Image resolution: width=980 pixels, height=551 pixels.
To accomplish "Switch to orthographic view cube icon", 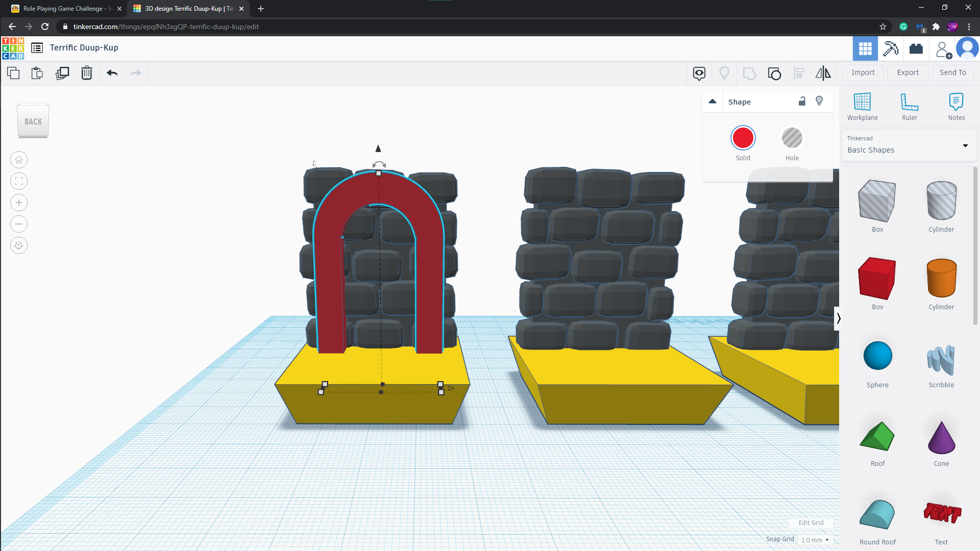I will pos(19,245).
